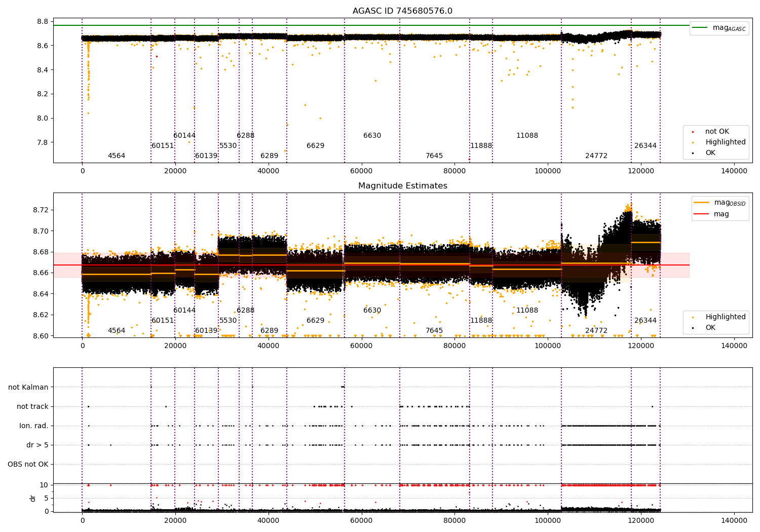Click the 10 tick on the dr axis
Image resolution: width=760 pixels, height=532 pixels.
coord(44,485)
